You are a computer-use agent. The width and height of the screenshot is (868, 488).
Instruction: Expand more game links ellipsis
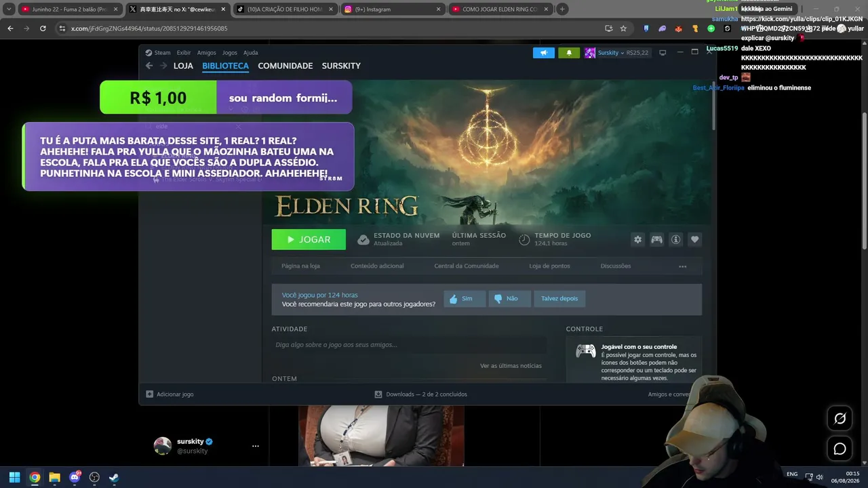click(x=683, y=266)
